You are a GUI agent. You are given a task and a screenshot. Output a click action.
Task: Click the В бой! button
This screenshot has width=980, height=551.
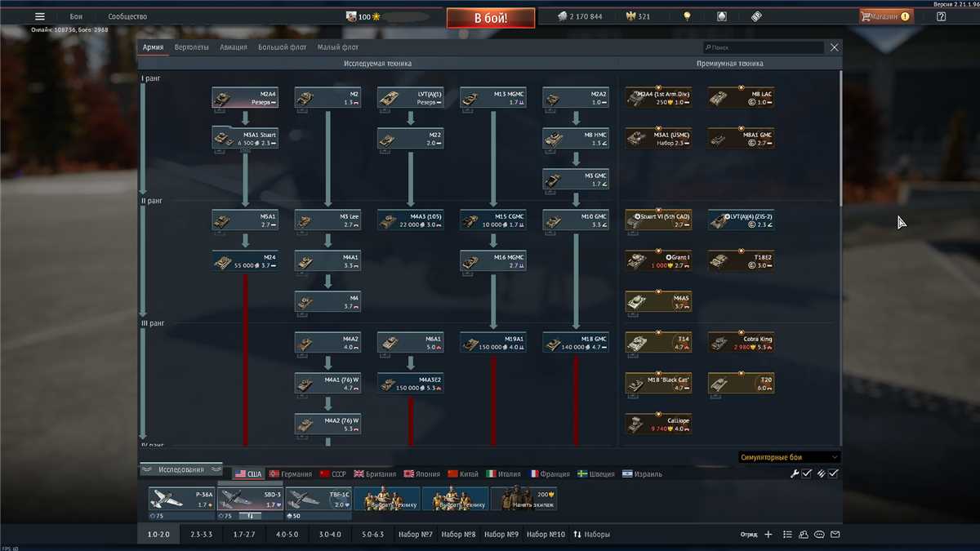point(491,18)
